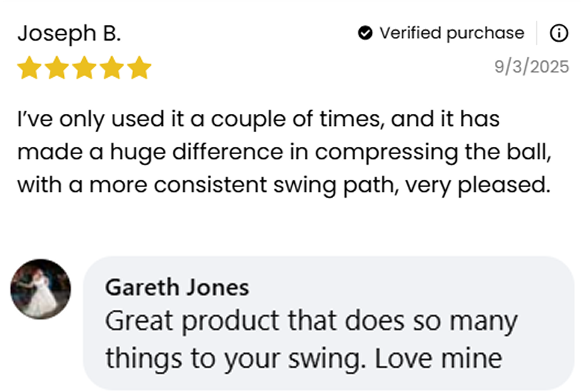Click the review date 9/3/2025
The height and width of the screenshot is (392, 585).
tap(532, 67)
